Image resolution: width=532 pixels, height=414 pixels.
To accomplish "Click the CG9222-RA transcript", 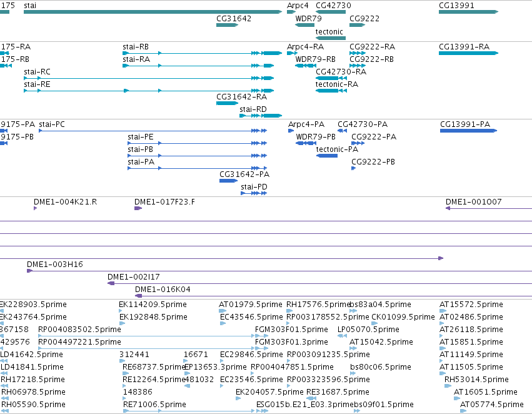I will [358, 53].
